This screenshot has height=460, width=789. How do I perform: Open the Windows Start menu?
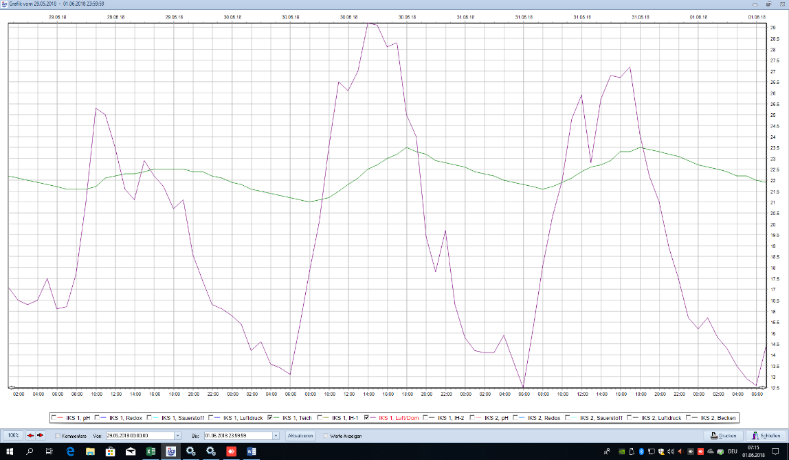click(8, 452)
